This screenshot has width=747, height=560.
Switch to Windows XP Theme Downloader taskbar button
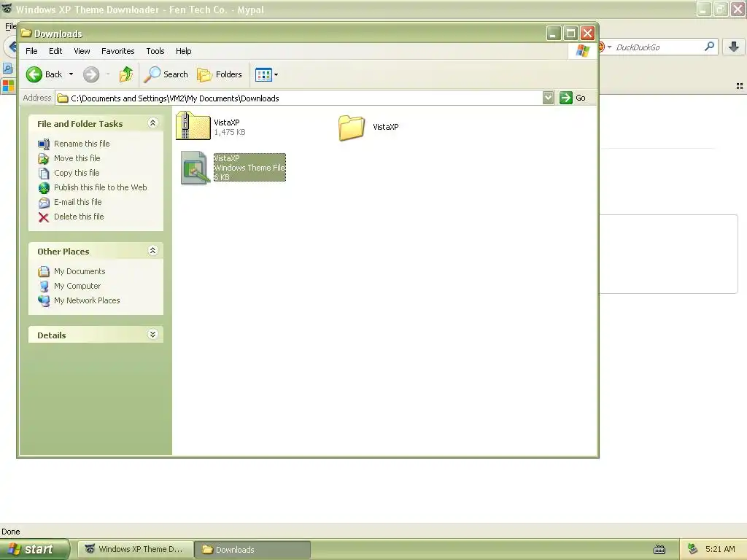tap(135, 549)
